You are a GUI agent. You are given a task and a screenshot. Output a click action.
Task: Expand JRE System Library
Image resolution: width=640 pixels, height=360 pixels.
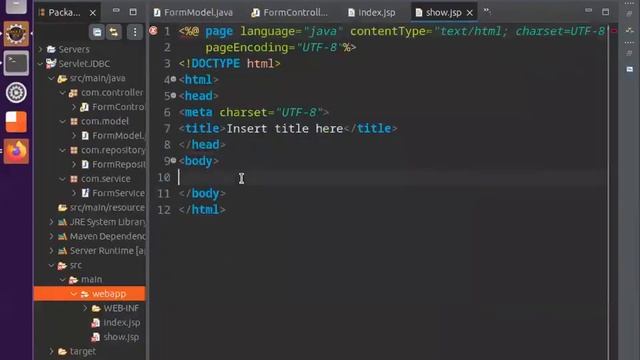pos(51,222)
